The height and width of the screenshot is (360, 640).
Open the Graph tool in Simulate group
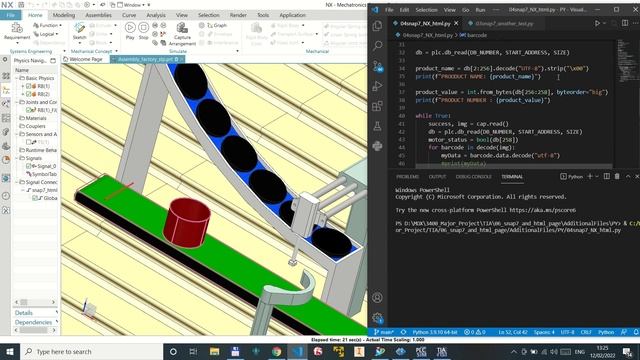click(216, 25)
